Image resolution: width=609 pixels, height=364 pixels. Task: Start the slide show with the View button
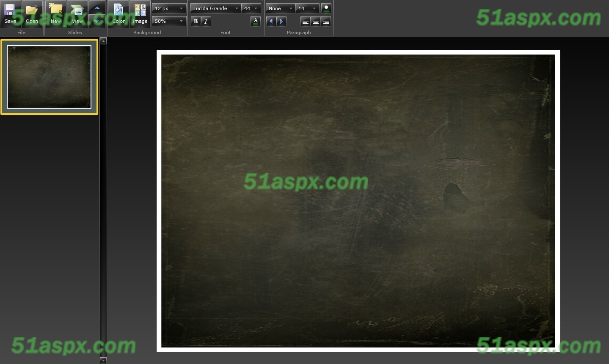[77, 14]
